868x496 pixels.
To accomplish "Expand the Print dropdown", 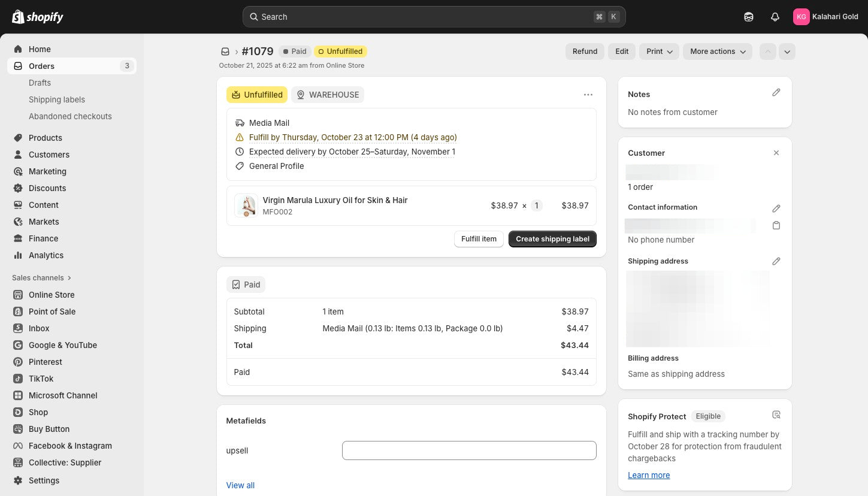I will [x=659, y=52].
